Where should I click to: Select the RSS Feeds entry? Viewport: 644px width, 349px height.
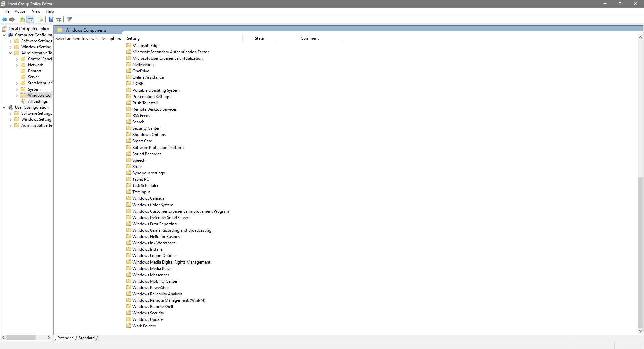click(x=141, y=116)
